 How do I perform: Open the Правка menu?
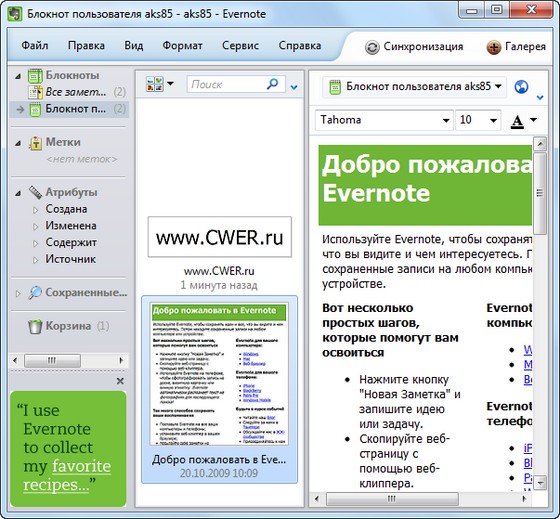86,46
